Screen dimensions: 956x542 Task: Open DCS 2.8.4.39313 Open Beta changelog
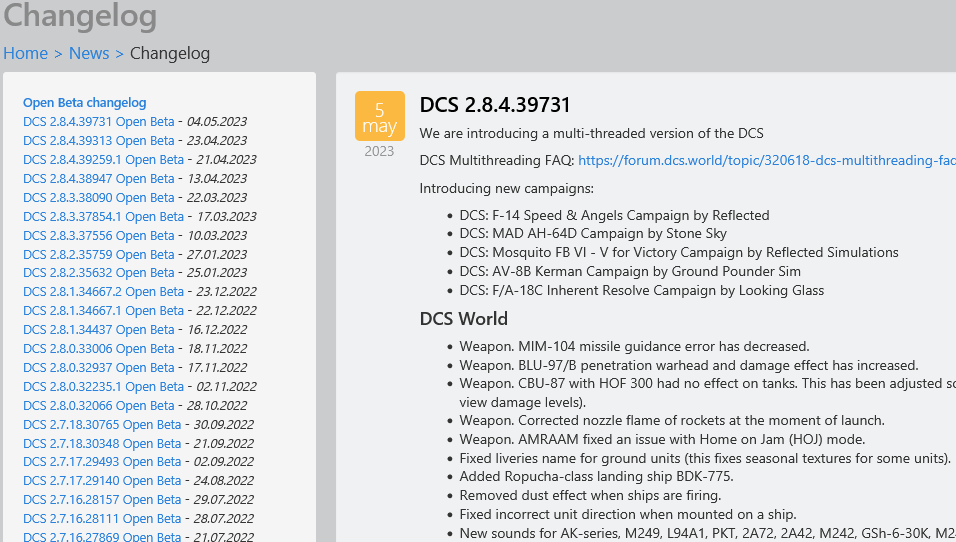click(99, 140)
